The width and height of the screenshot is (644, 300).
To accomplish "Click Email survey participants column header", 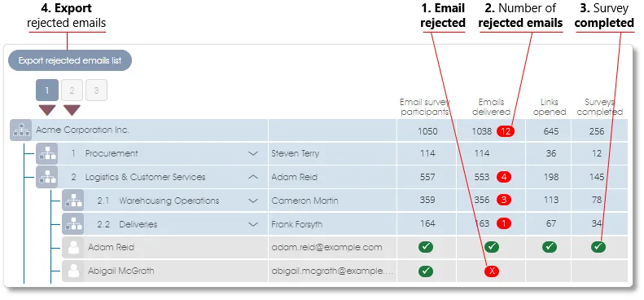I will (425, 107).
